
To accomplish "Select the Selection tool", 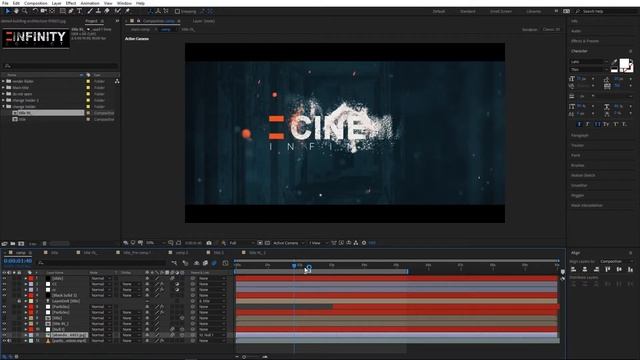I will click(x=8, y=11).
